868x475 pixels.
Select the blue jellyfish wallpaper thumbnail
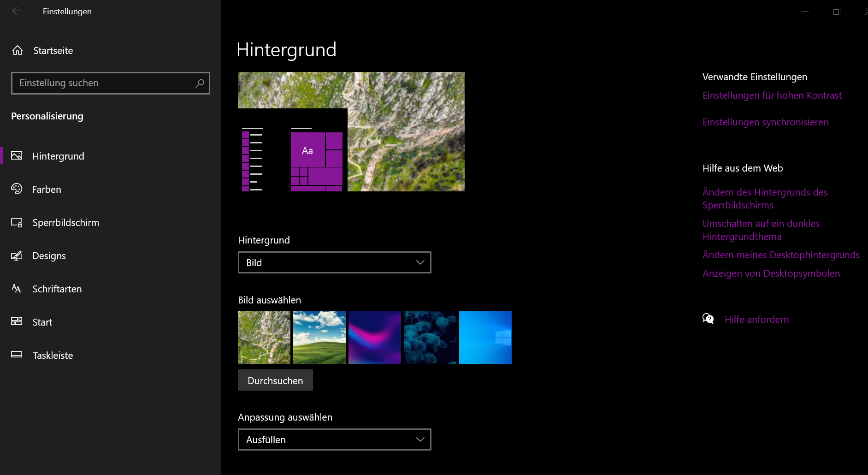point(430,338)
